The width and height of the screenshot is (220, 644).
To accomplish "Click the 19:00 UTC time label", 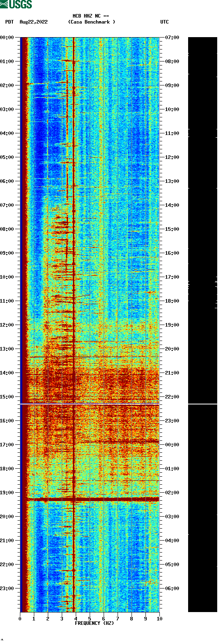I will pos(172,325).
